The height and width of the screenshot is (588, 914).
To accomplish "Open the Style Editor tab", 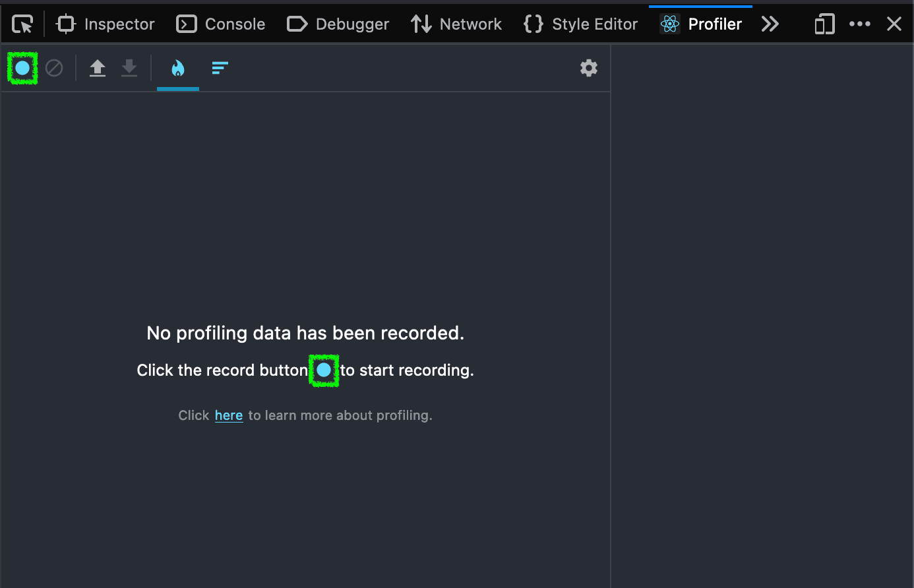I will coord(580,24).
